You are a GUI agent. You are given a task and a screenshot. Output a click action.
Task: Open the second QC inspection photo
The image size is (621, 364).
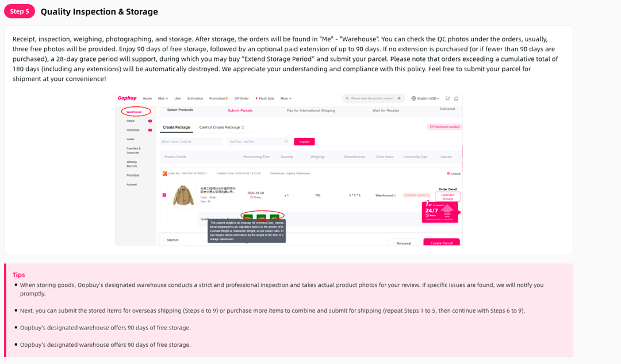click(x=262, y=217)
